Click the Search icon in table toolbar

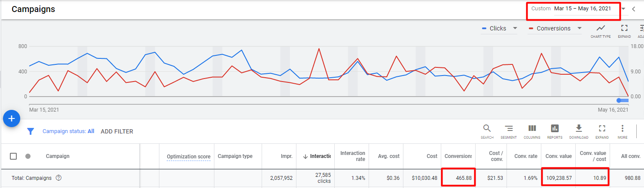(x=487, y=131)
